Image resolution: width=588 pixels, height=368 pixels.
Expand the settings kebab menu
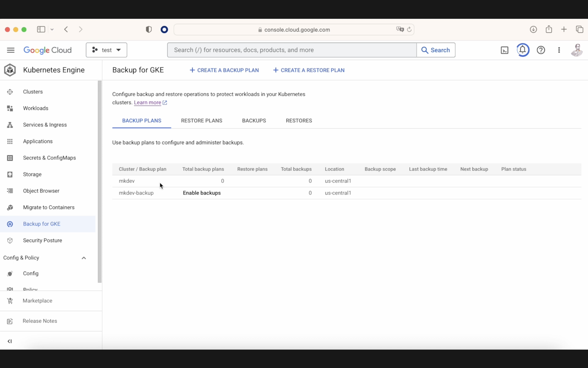(559, 50)
